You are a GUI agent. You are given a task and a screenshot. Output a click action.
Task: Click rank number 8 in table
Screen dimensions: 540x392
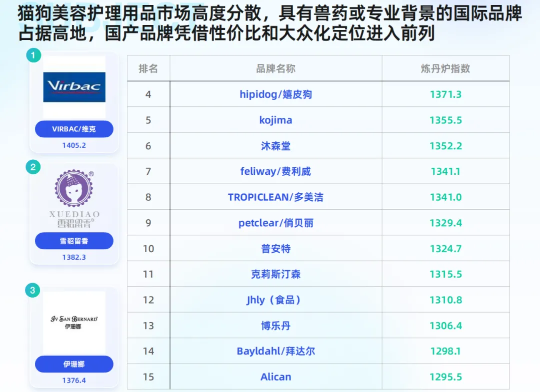pos(148,197)
